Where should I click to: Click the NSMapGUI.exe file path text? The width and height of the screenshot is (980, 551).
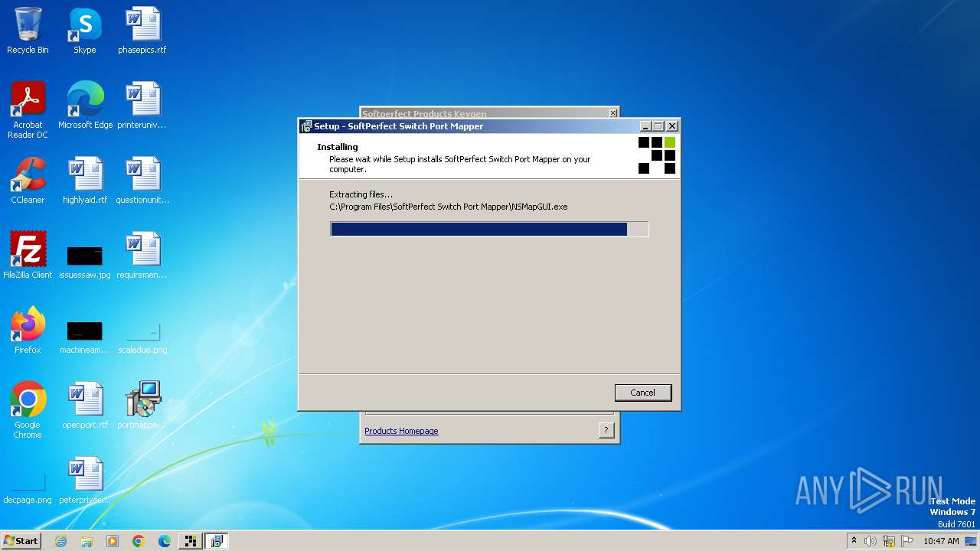coord(449,207)
